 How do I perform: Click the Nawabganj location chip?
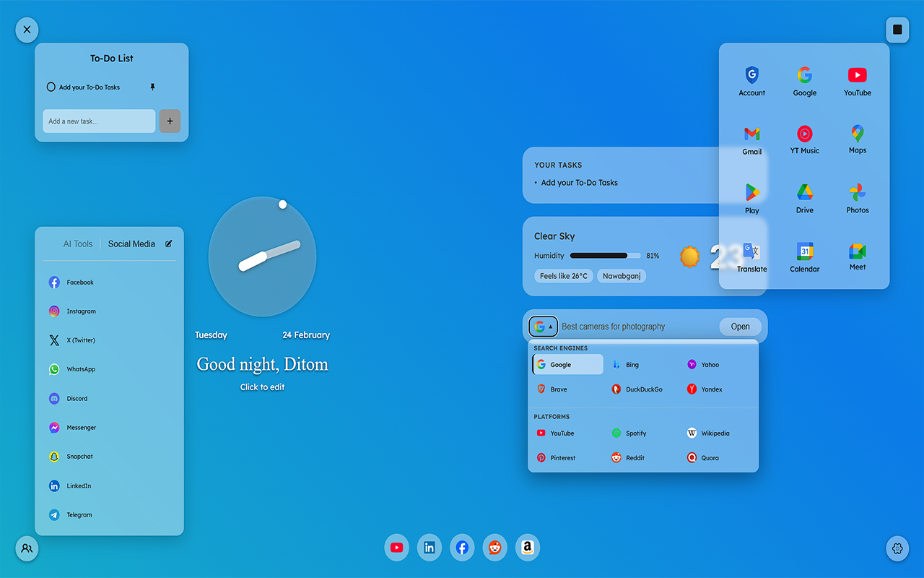coord(622,276)
